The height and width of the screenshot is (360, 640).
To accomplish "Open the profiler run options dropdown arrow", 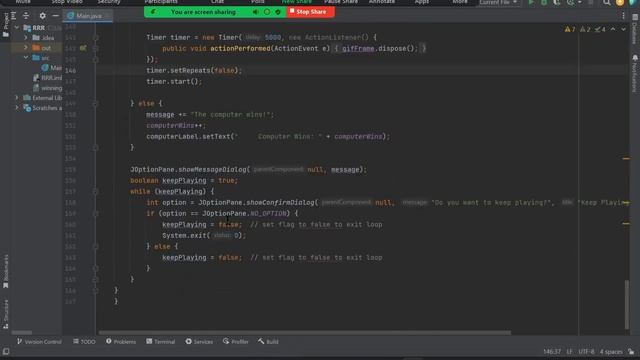I will click(x=580, y=2).
